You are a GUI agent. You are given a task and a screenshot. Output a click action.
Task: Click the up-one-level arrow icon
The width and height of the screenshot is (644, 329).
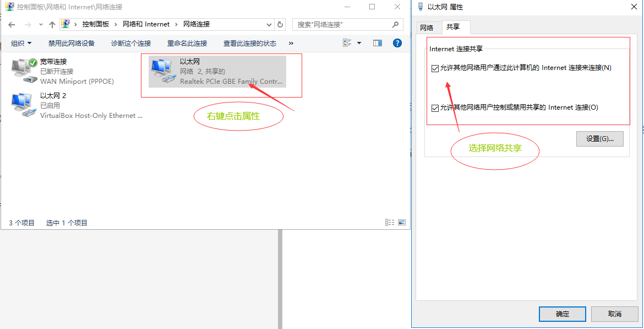tap(52, 24)
